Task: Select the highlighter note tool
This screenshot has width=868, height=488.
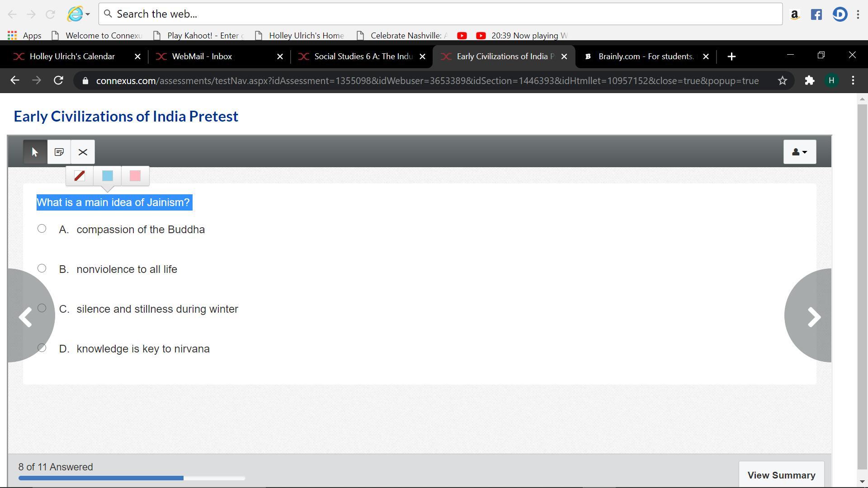Action: click(59, 152)
